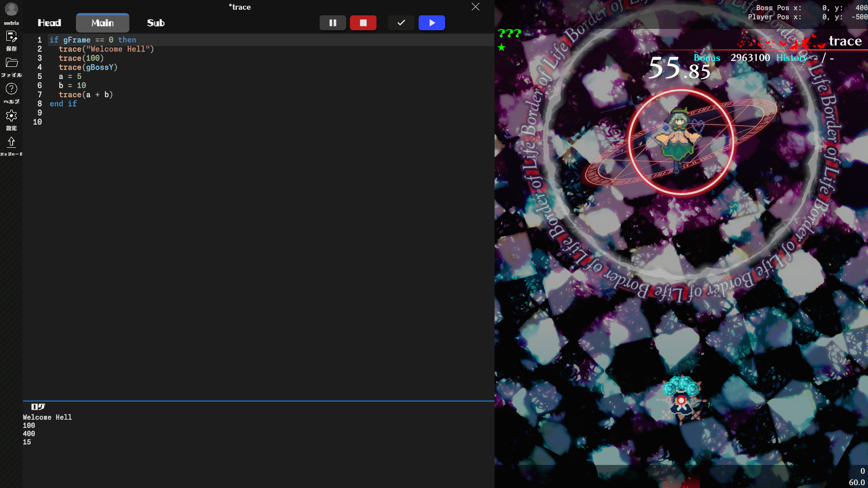Click the 'end if' line
Screen dimensions: 868x488
pyautogui.click(x=63, y=103)
